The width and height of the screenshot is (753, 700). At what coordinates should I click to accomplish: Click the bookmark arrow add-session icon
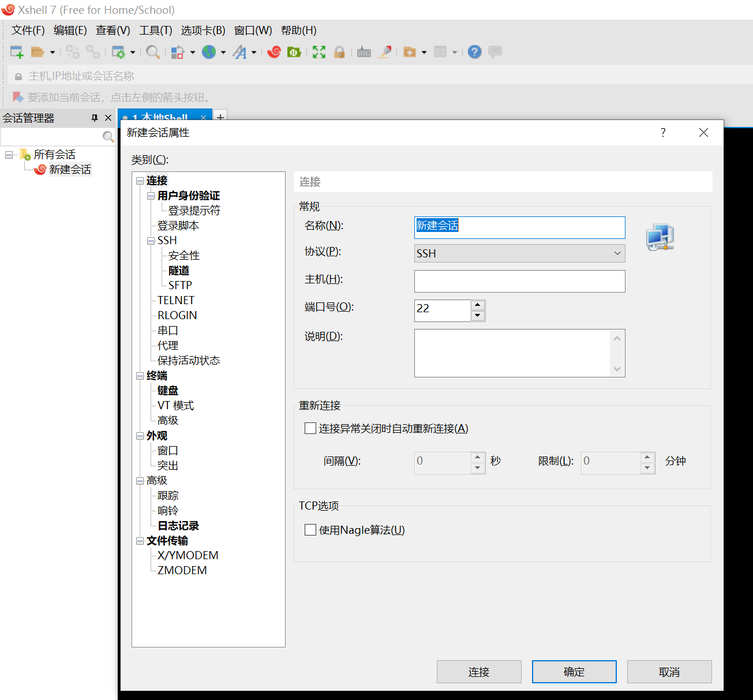pos(18,97)
